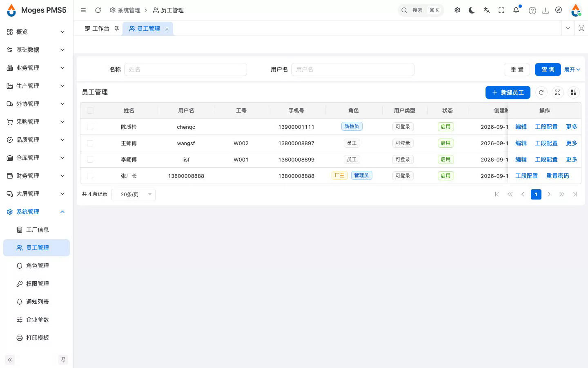Click the 查询 search button
The image size is (588, 368).
click(548, 70)
